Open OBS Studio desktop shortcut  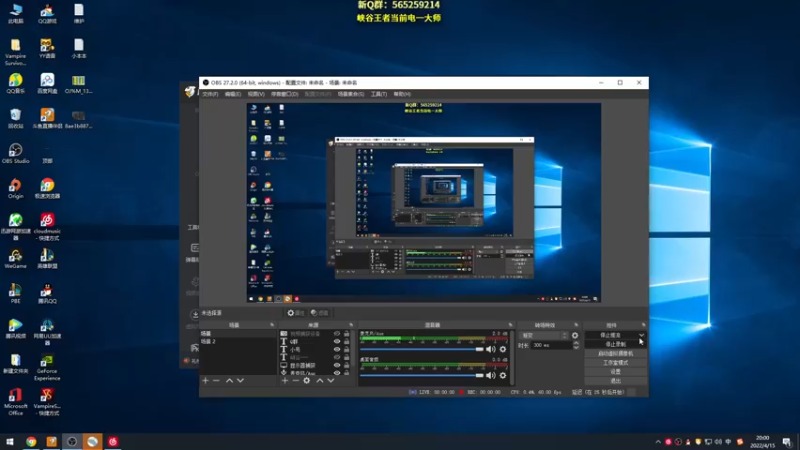(15, 153)
